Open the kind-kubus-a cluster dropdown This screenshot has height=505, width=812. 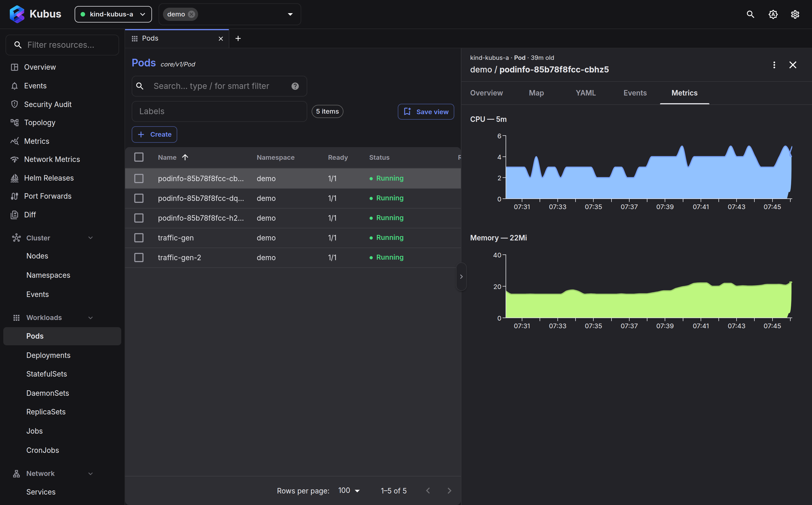[113, 14]
